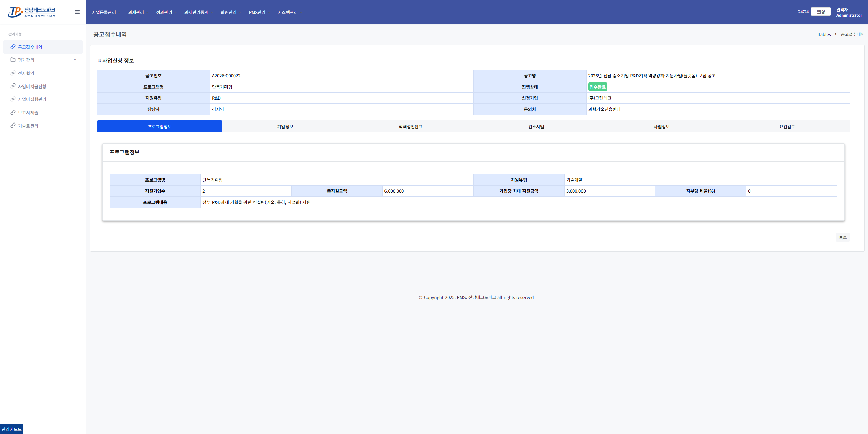Click the 담당자 value 김서영
The height and width of the screenshot is (434, 868).
pos(218,109)
